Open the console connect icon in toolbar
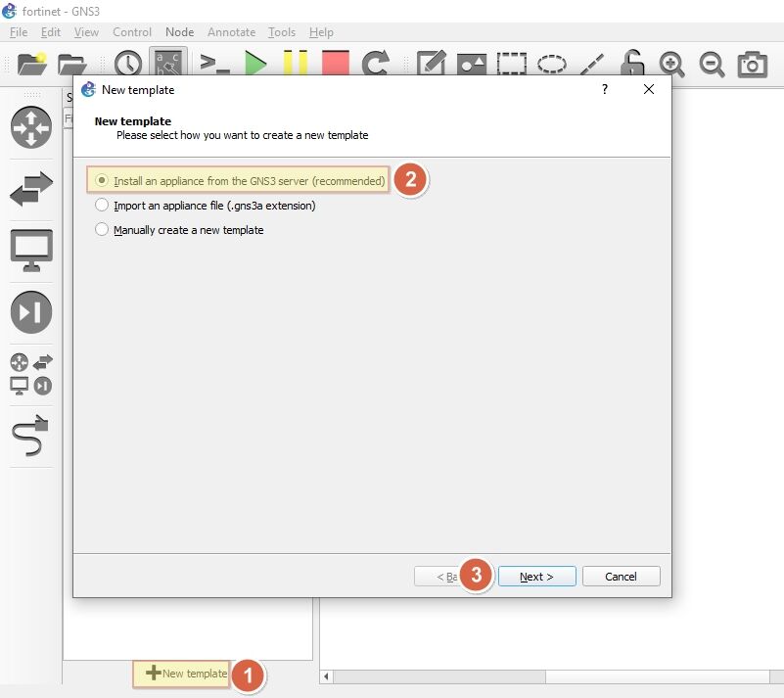This screenshot has height=698, width=784. point(215,64)
